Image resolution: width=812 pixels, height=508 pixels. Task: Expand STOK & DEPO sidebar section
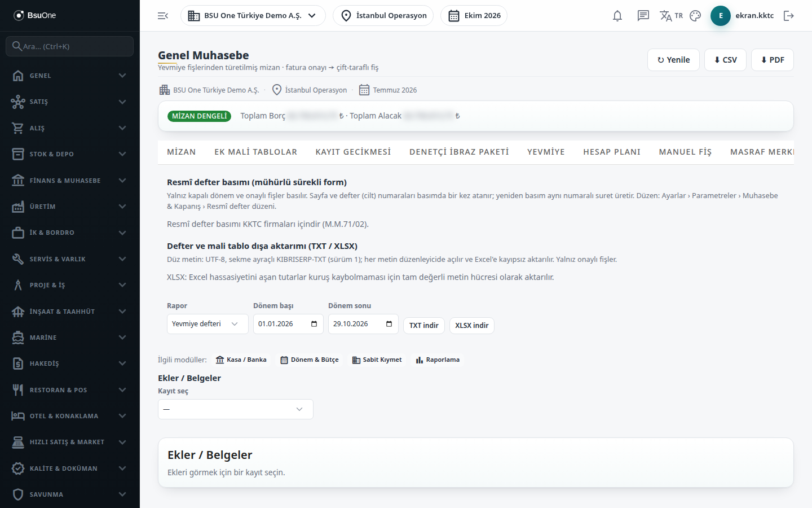pyautogui.click(x=70, y=154)
